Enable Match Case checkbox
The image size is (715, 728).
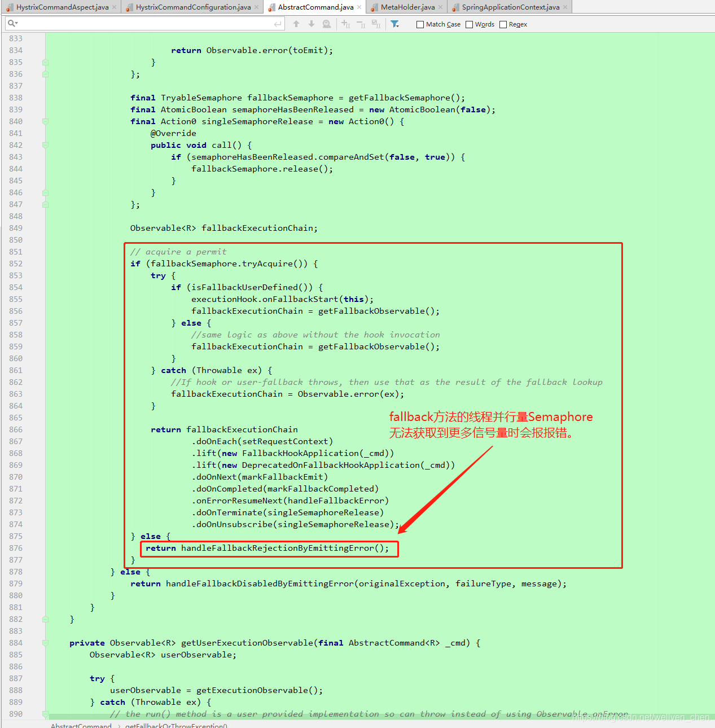[x=420, y=24]
